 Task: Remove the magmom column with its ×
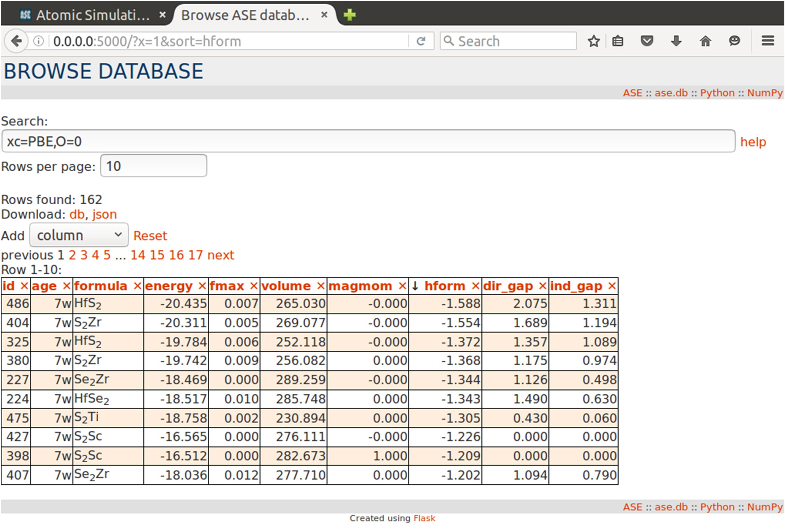pyautogui.click(x=403, y=286)
